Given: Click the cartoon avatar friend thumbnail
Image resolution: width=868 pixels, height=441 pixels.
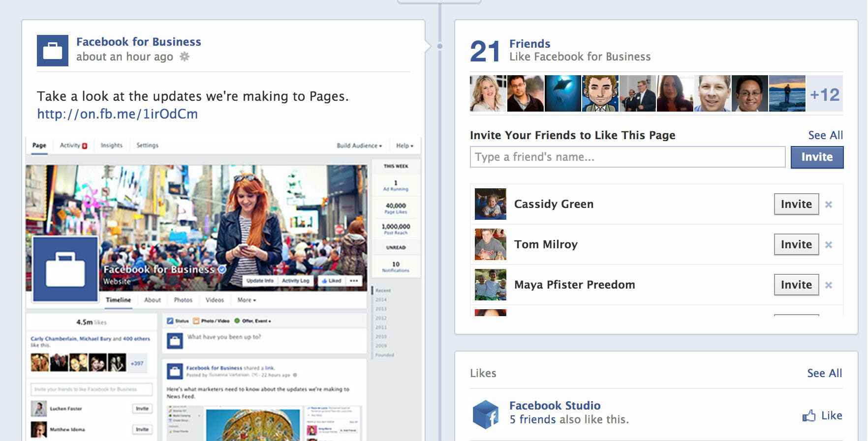Looking at the screenshot, I should (600, 93).
